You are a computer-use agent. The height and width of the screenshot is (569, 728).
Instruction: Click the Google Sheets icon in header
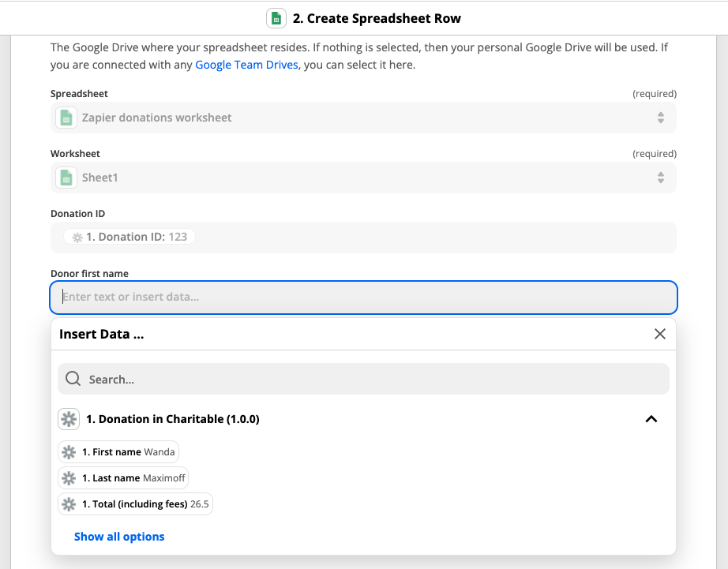point(276,19)
